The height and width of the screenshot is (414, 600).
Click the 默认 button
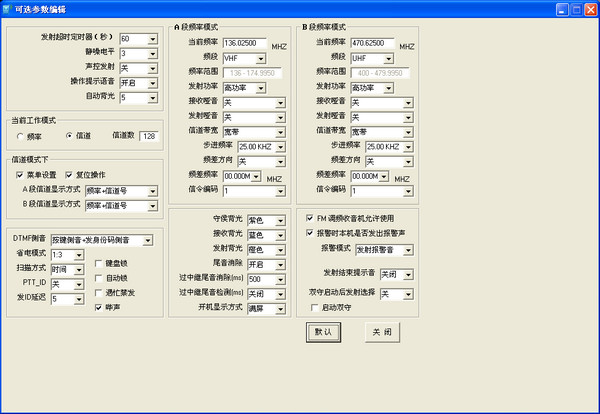(x=324, y=331)
